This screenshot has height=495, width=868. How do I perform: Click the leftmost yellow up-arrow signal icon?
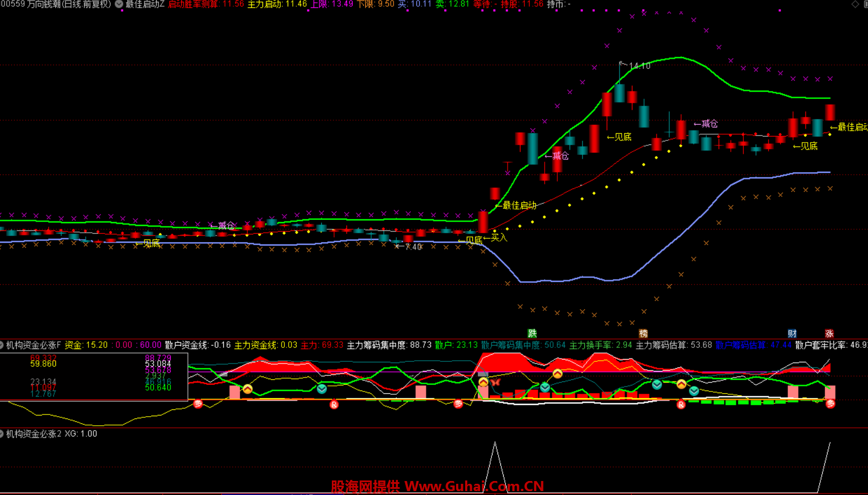(247, 389)
